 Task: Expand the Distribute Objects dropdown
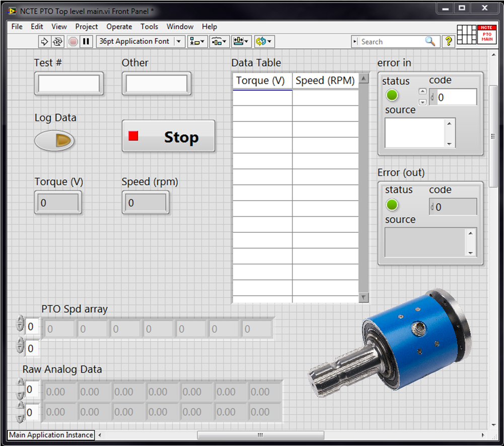click(x=220, y=42)
